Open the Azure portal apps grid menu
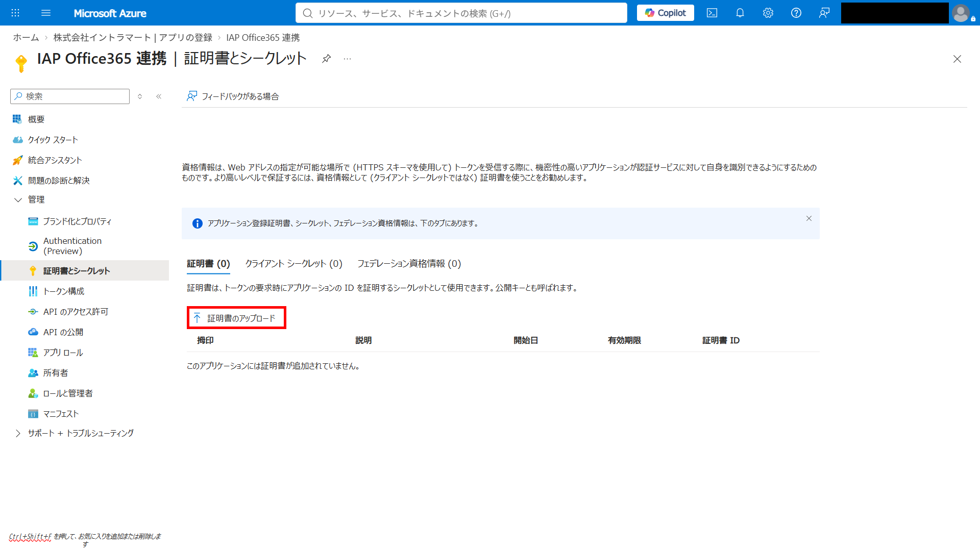Screen dimensions: 980x551 pyautogui.click(x=15, y=13)
